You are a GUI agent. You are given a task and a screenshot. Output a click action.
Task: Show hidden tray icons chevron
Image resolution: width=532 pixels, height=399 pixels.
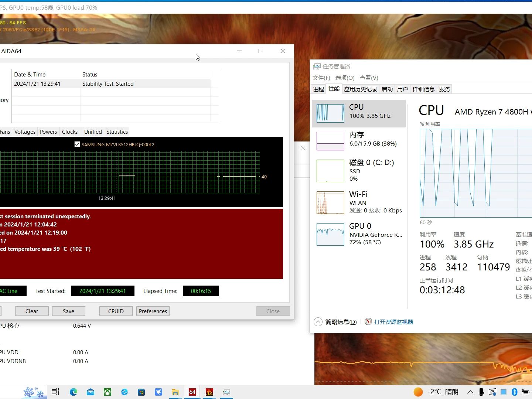470,392
